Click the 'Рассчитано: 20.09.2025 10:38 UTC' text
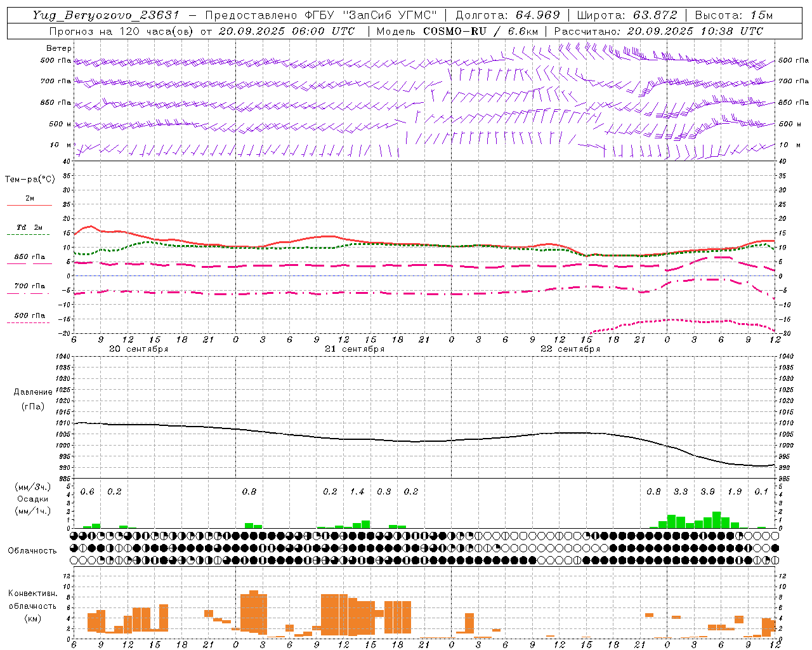The width and height of the screenshot is (812, 650). (x=658, y=31)
